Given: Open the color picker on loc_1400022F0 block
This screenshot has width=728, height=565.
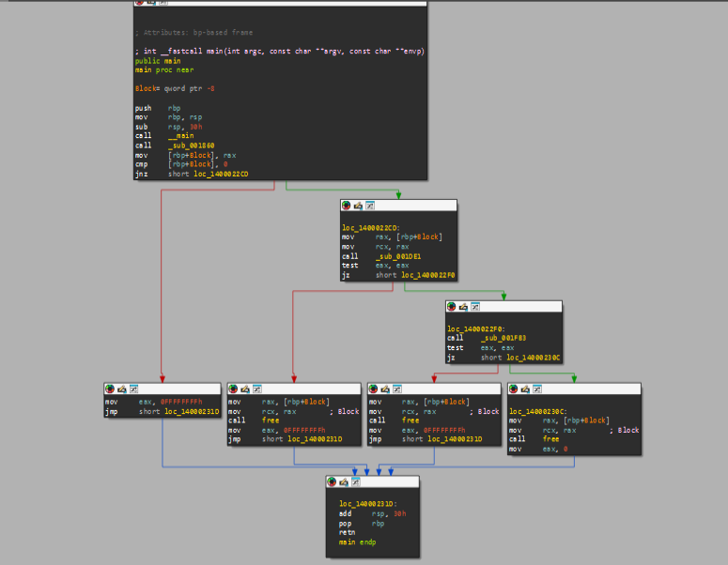Looking at the screenshot, I should [452, 307].
